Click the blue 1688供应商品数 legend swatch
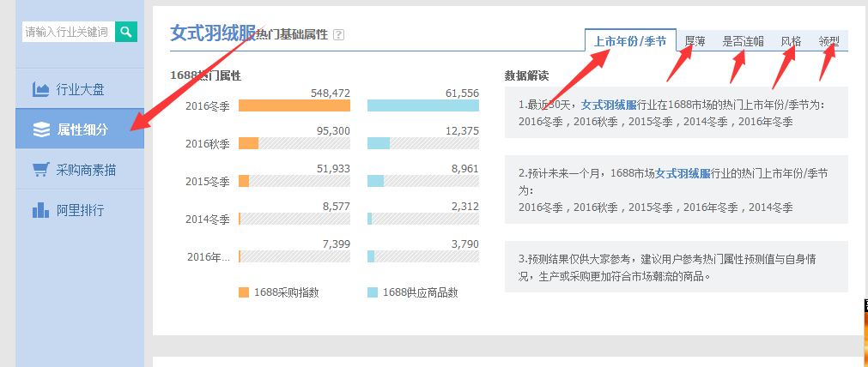This screenshot has width=868, height=367. point(373,292)
